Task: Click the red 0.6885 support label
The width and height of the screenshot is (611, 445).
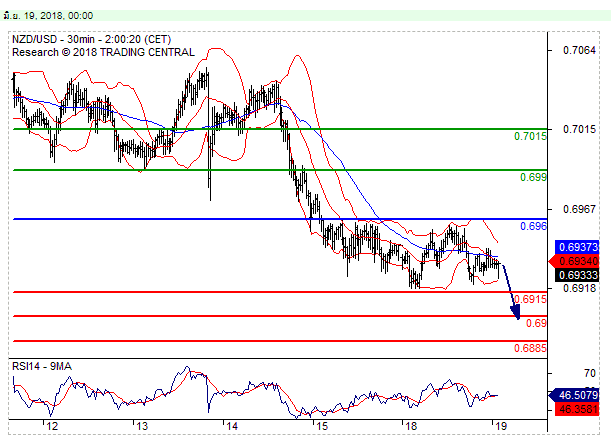Action: (530, 348)
